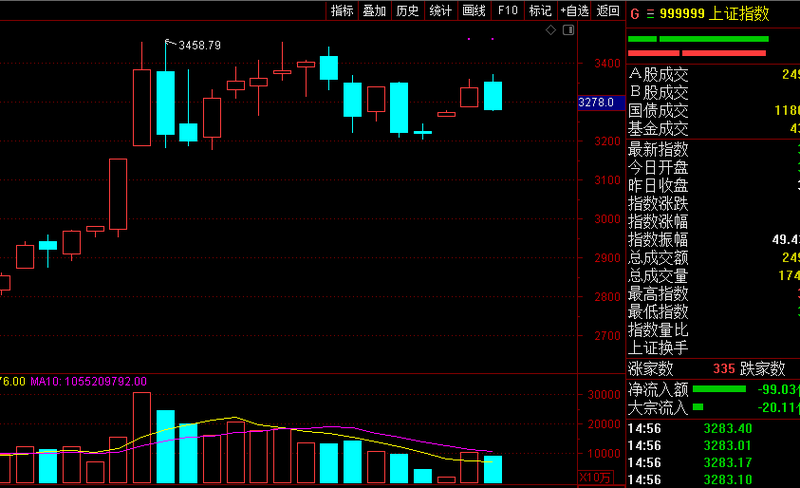Activate the 画线 drawing line tool
This screenshot has height=488, width=800.
click(473, 11)
